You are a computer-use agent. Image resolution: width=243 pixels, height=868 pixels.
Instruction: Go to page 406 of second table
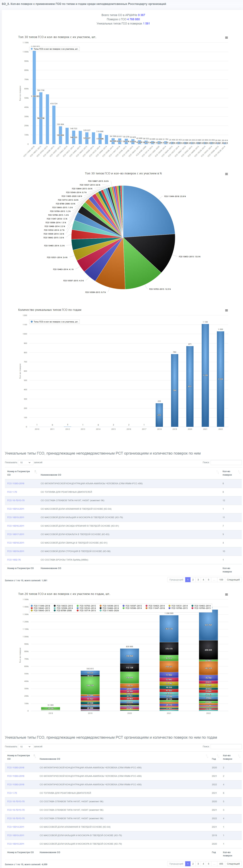[221, 864]
